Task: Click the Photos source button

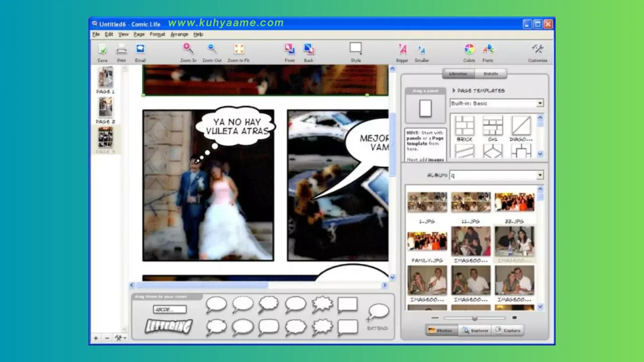Action: click(x=442, y=330)
